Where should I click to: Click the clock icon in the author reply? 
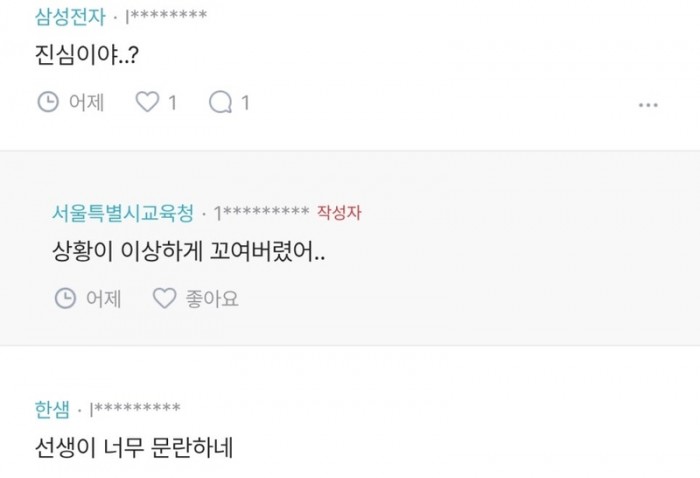point(65,298)
